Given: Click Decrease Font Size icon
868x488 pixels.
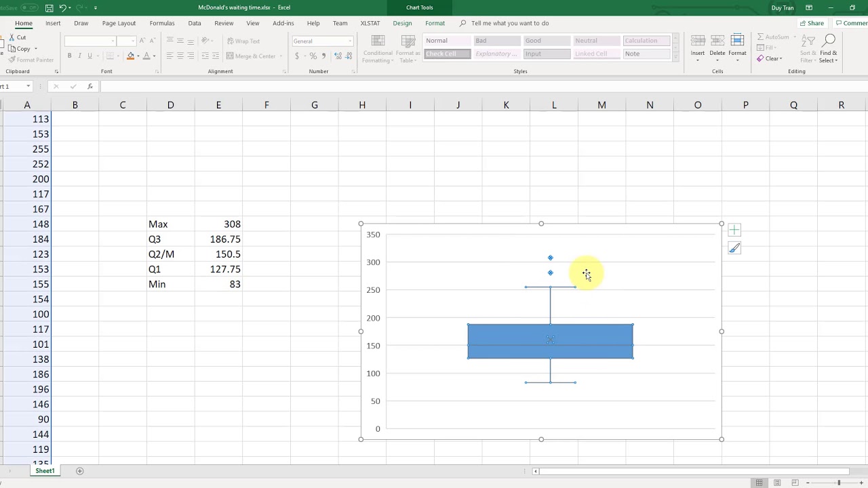Looking at the screenshot, I should pos(153,41).
